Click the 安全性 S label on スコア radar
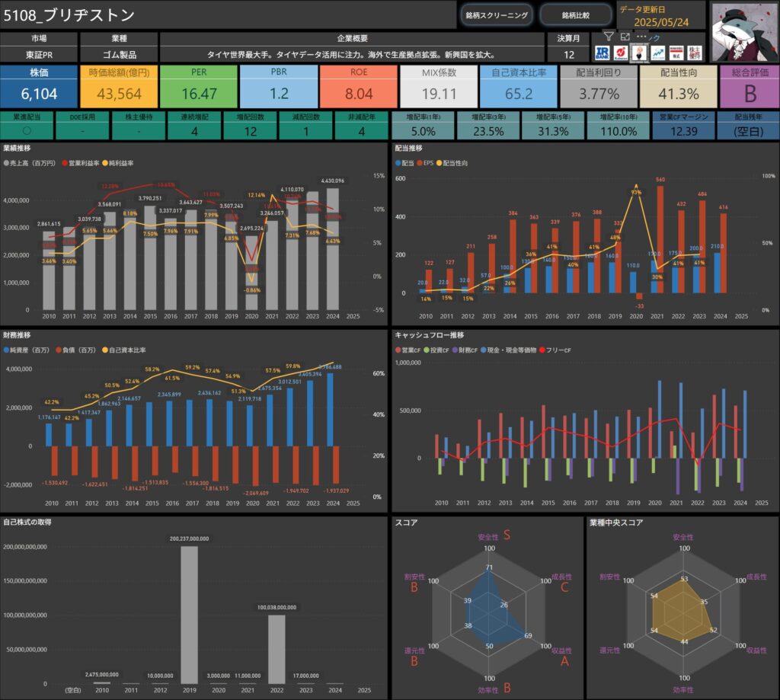 point(494,535)
